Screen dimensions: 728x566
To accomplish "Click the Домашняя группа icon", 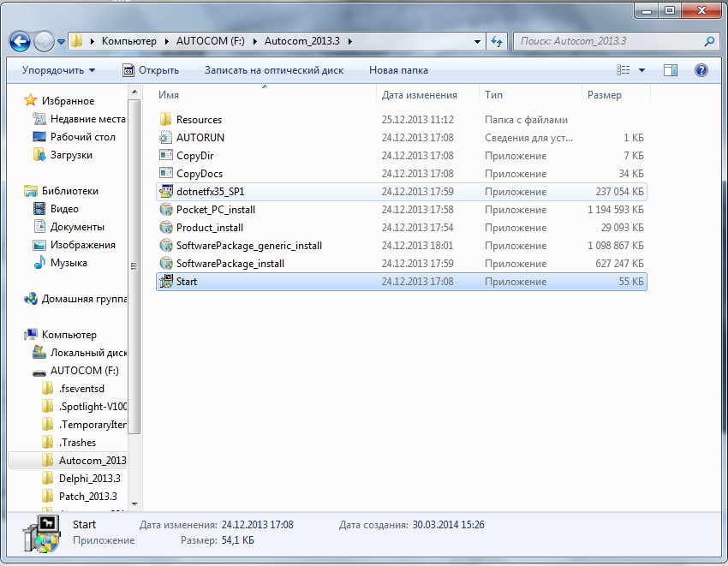I will pyautogui.click(x=31, y=299).
